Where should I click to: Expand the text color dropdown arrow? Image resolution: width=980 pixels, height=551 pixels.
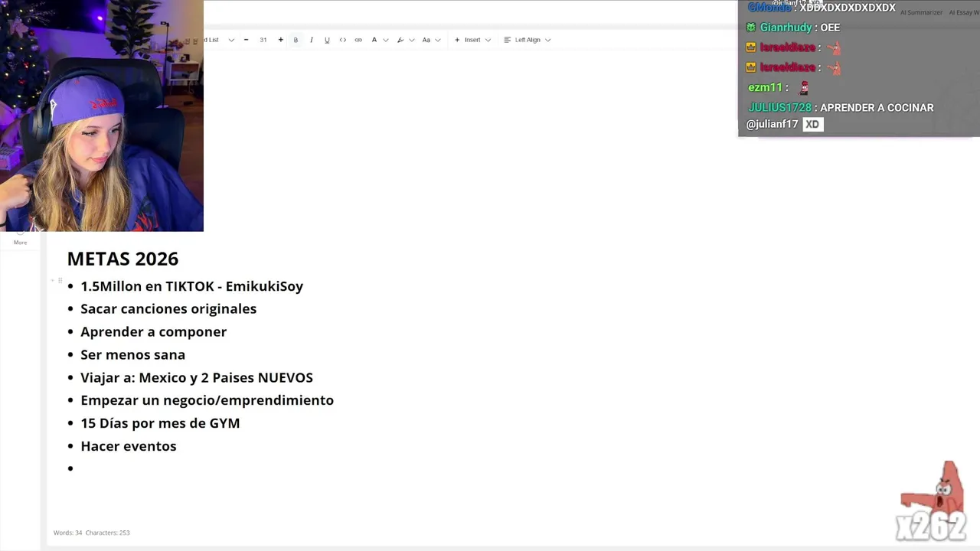click(x=385, y=40)
